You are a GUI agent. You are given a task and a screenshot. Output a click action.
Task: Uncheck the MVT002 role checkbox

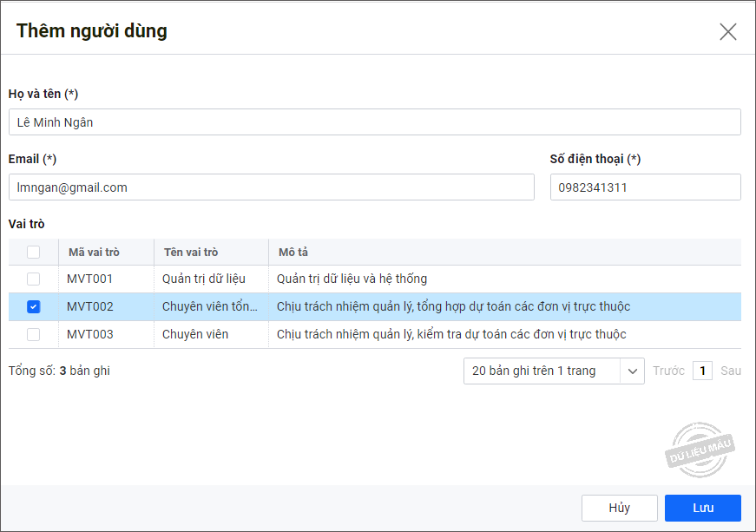coord(33,306)
